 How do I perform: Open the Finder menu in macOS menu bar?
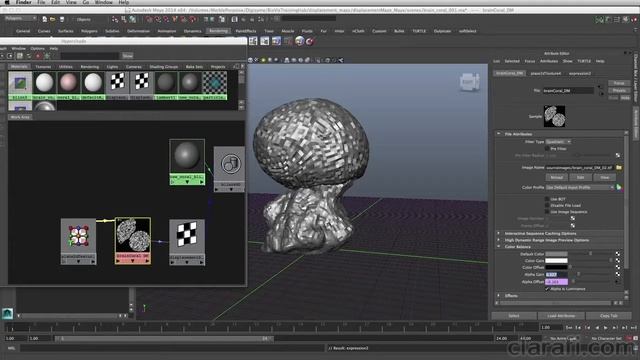point(23,2)
